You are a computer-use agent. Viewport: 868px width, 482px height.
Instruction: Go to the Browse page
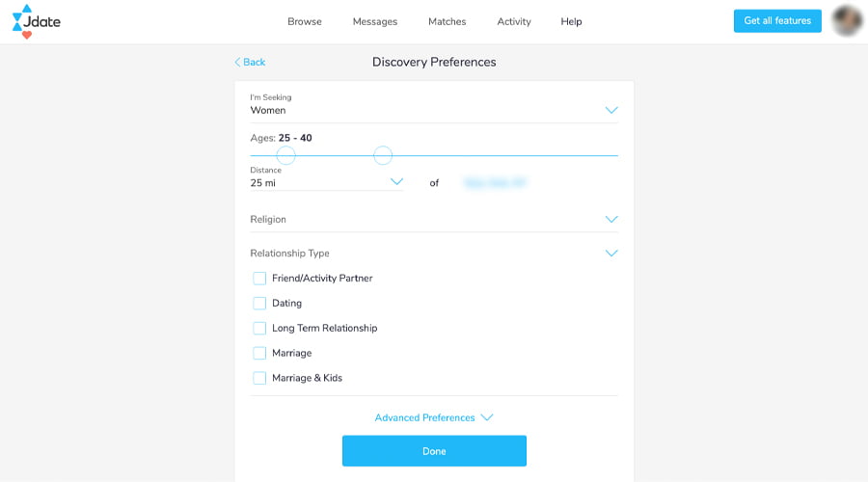[305, 21]
